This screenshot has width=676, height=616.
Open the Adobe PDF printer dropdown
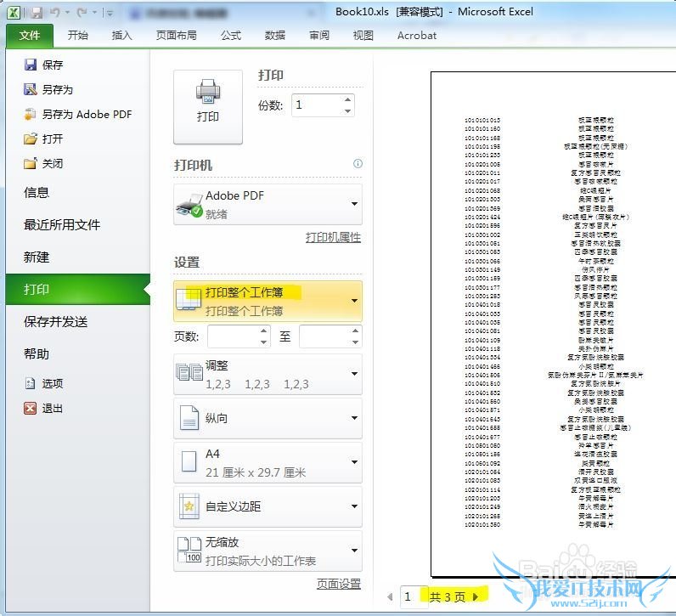(x=268, y=204)
